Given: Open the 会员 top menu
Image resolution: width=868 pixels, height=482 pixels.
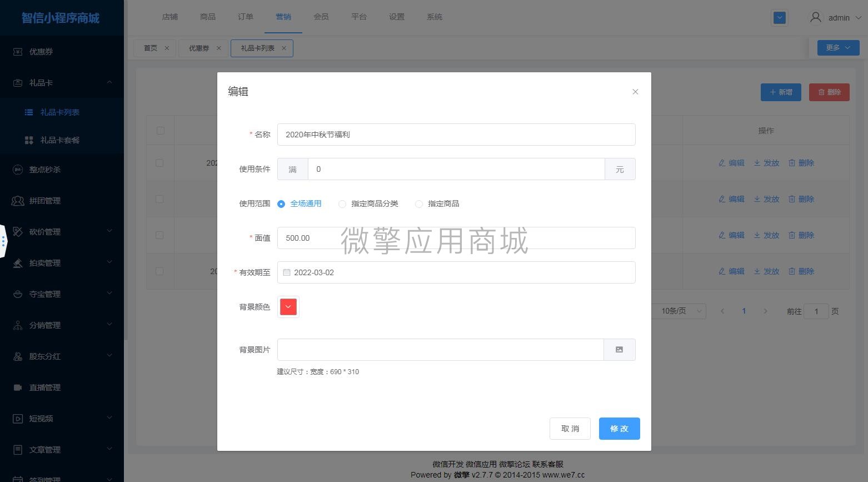Looking at the screenshot, I should (x=321, y=17).
